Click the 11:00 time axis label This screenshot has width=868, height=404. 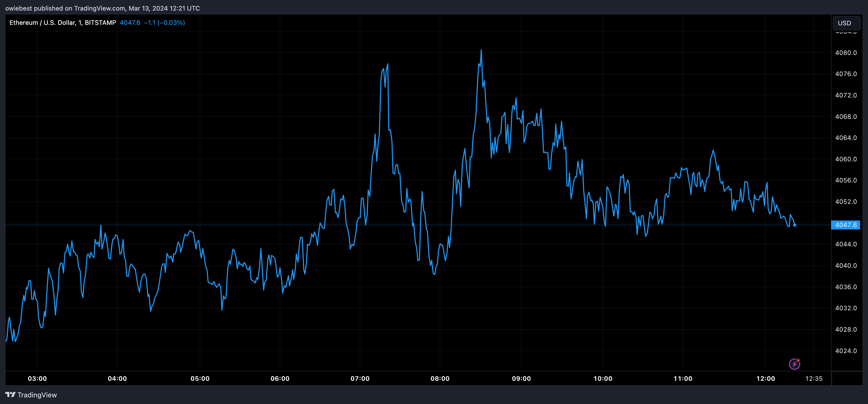click(683, 378)
